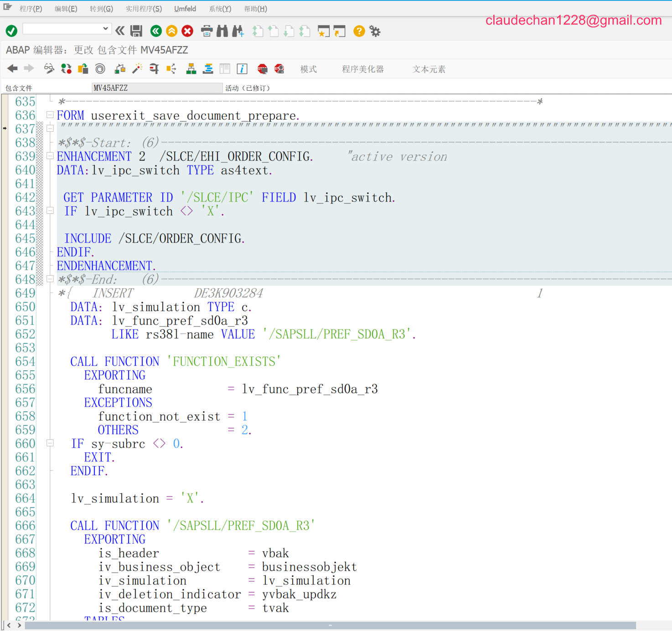This screenshot has height=631, width=672.
Task: Click the green Back arrow icon
Action: (x=155, y=31)
